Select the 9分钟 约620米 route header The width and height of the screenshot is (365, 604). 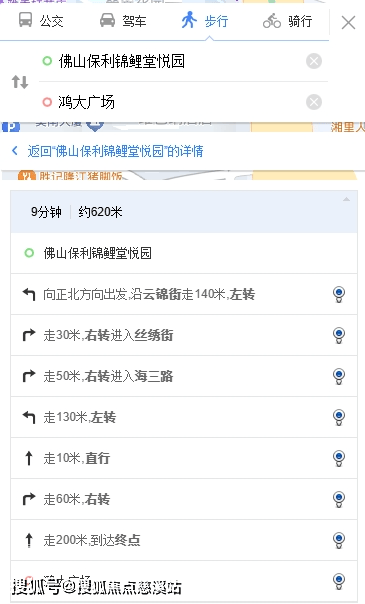(x=184, y=211)
